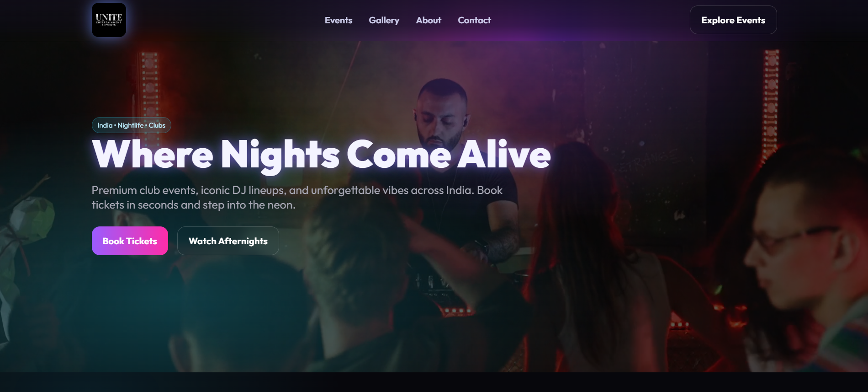868x392 pixels.
Task: Open the Watch Afternights button
Action: [228, 241]
